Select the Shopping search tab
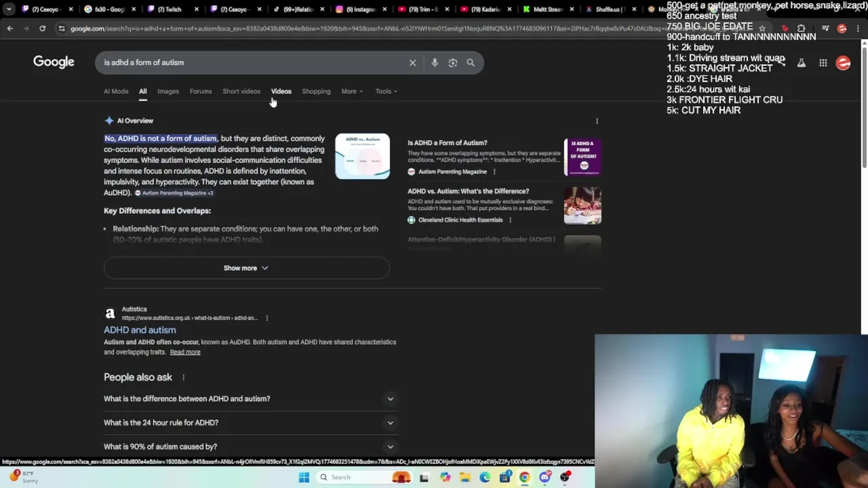The image size is (868, 488). point(316,91)
